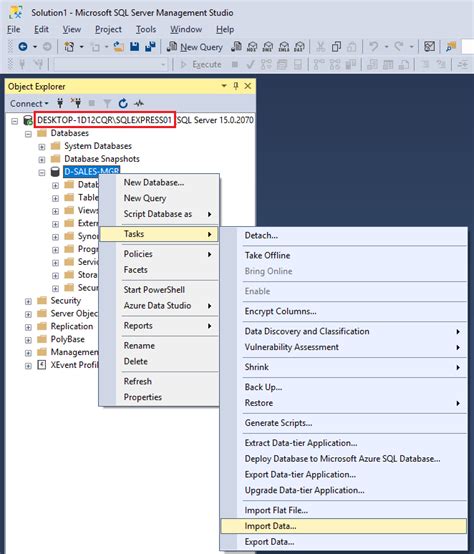This screenshot has height=554, width=474.
Task: Open the Script Database as submenu
Action: (159, 214)
